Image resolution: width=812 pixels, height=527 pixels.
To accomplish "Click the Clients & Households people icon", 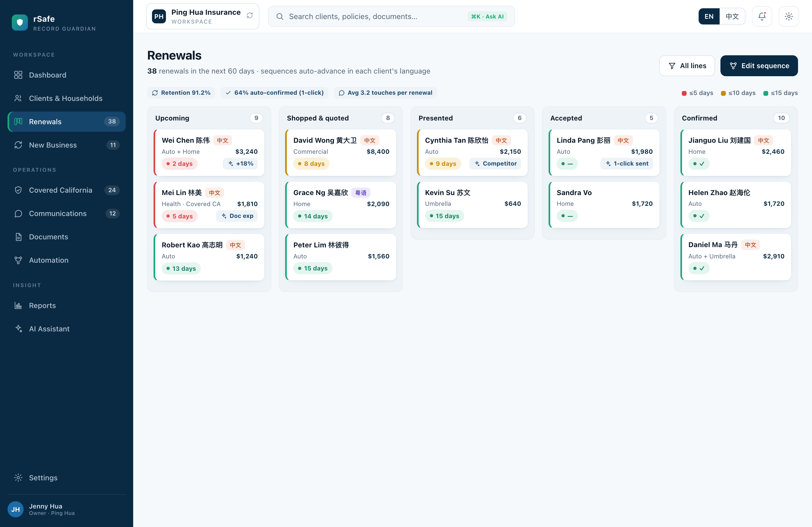I will coord(19,98).
